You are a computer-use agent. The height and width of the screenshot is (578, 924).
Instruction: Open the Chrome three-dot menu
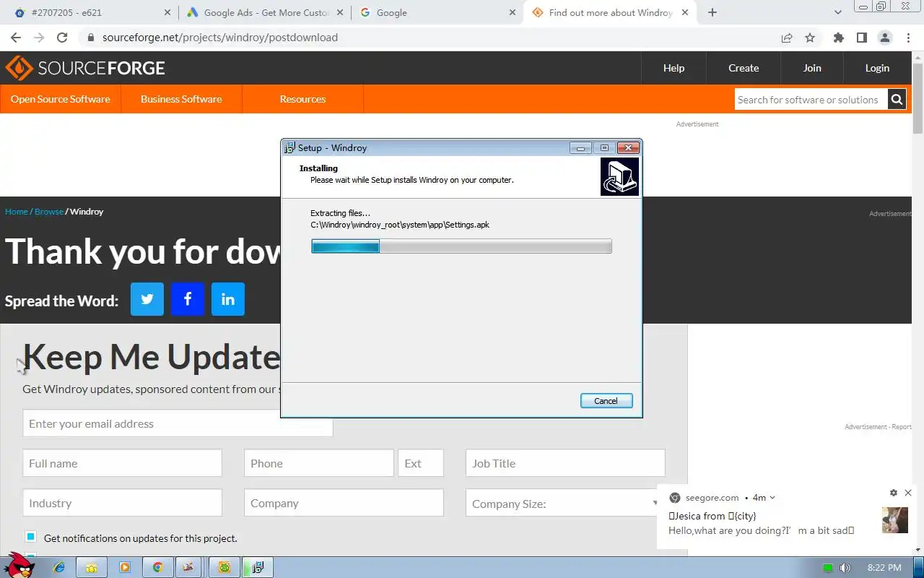point(908,38)
